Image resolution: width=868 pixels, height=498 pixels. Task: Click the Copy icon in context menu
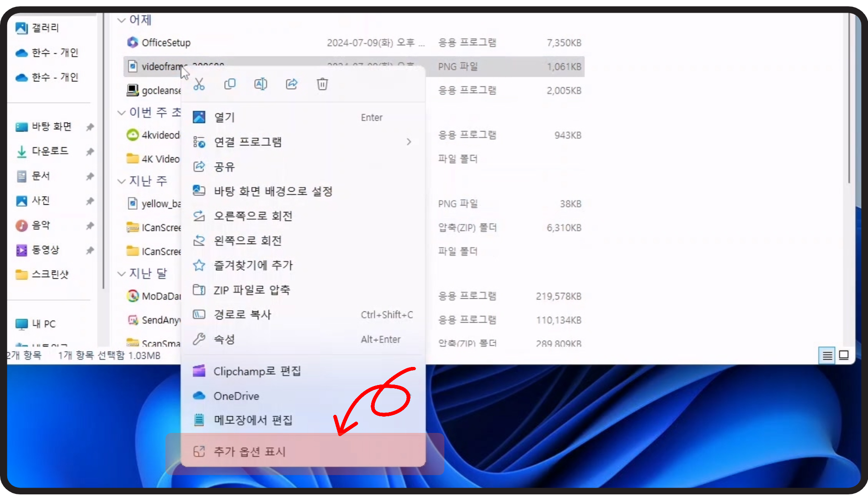[230, 84]
